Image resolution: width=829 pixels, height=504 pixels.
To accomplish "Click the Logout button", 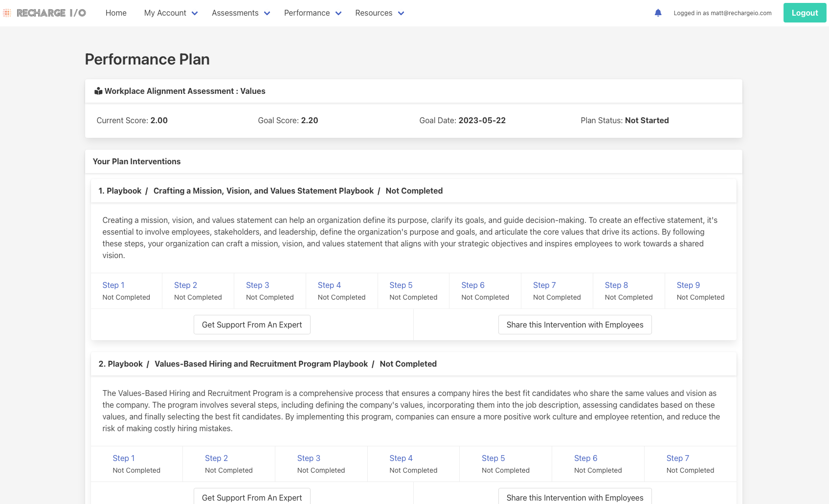I will [x=805, y=13].
